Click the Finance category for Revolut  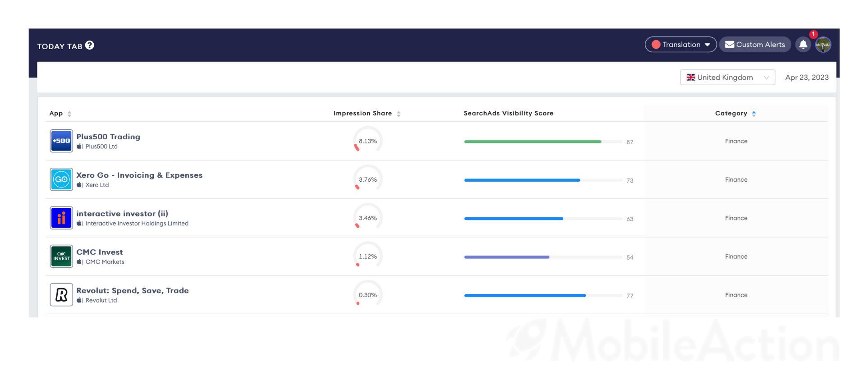pos(736,295)
